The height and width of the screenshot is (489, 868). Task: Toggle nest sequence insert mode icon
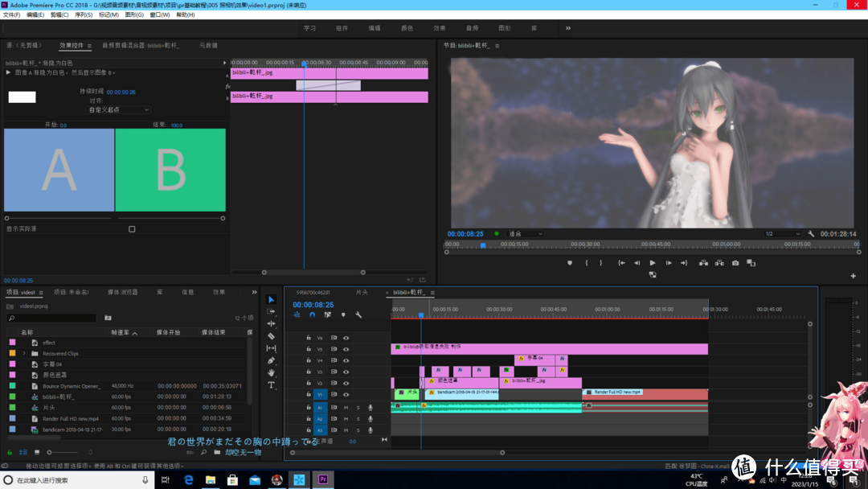(x=297, y=314)
